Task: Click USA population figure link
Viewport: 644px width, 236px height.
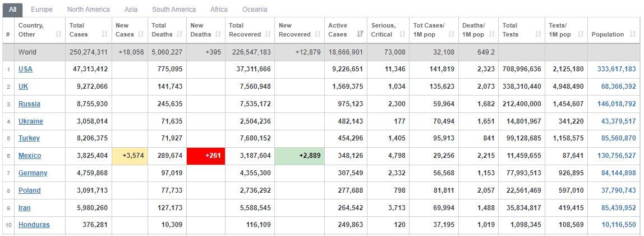Action: tap(617, 69)
